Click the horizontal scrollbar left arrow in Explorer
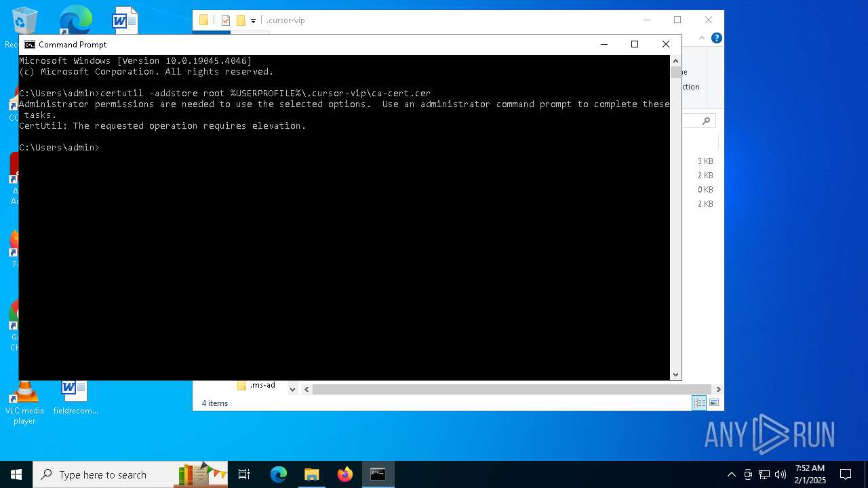The height and width of the screenshot is (488, 868). pos(307,389)
